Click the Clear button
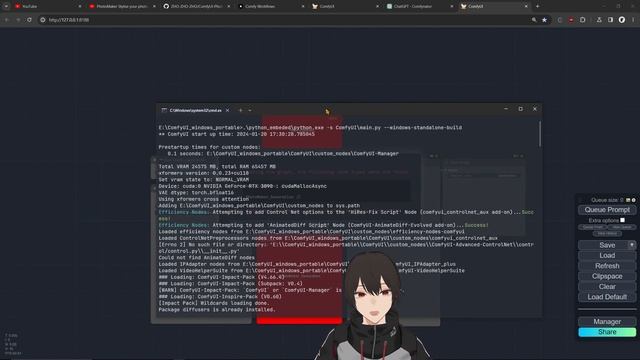Screen dimensions: 640x360 click(x=607, y=287)
